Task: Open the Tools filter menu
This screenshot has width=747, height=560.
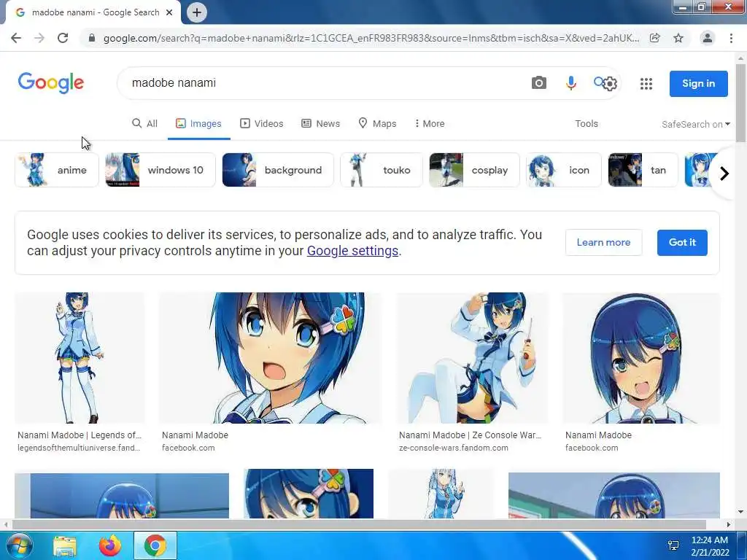Action: (586, 124)
